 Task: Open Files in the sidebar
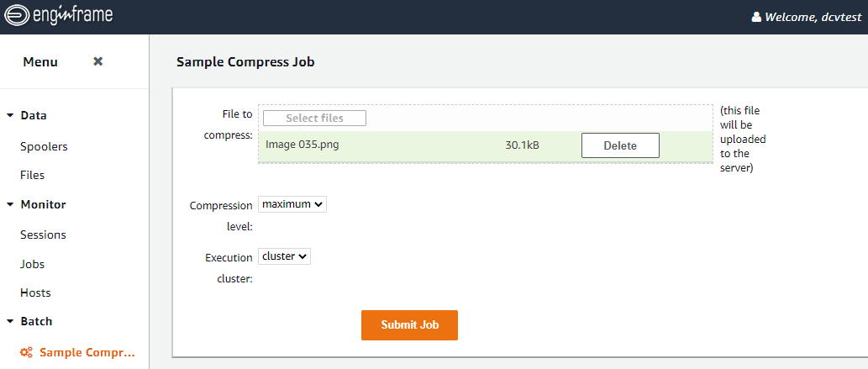tap(32, 175)
